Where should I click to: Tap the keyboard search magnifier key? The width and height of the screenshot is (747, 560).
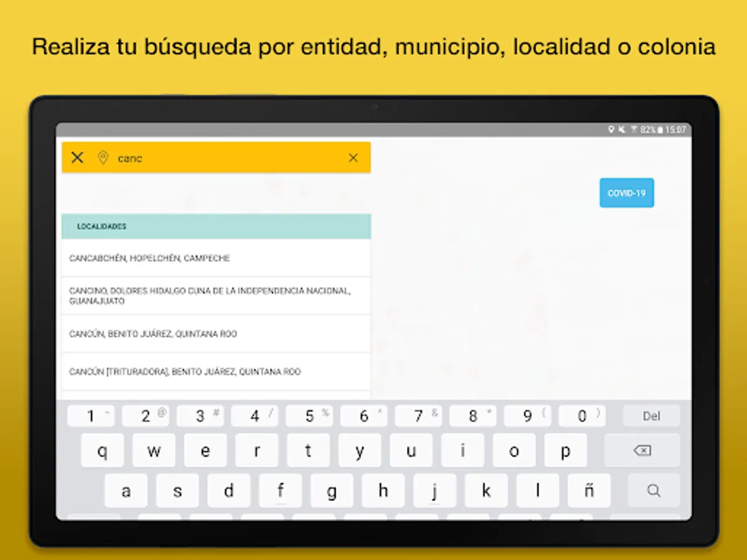click(654, 491)
